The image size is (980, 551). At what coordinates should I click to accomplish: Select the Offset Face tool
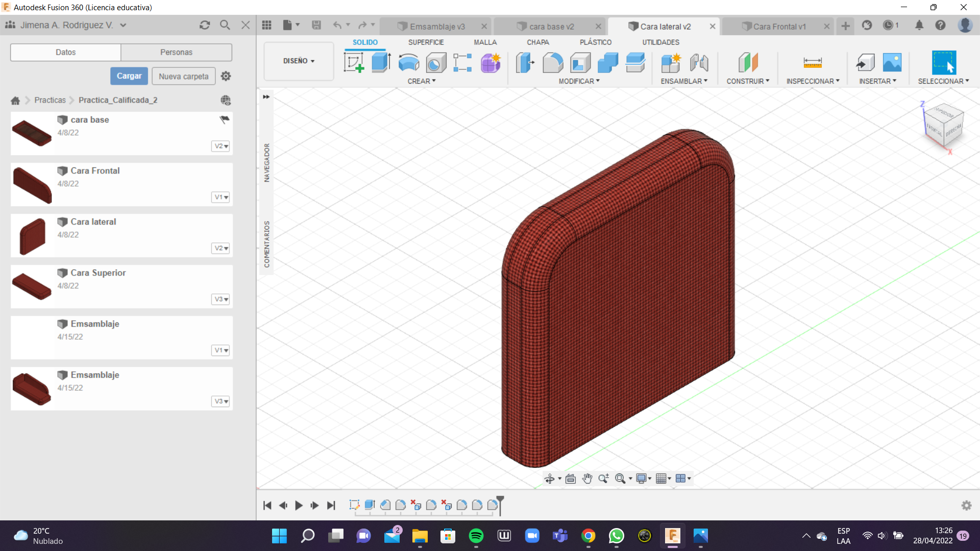click(635, 63)
